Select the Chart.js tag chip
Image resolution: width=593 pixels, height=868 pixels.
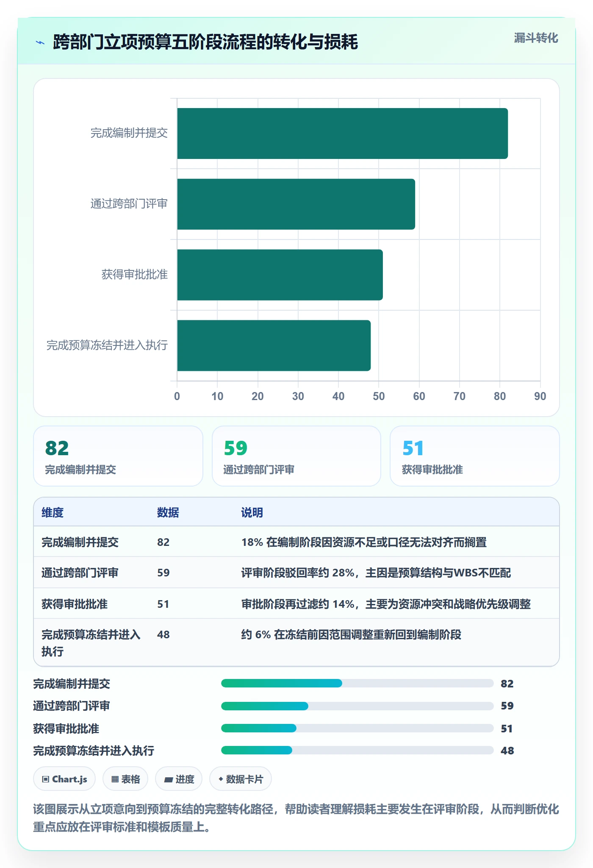[x=64, y=779]
